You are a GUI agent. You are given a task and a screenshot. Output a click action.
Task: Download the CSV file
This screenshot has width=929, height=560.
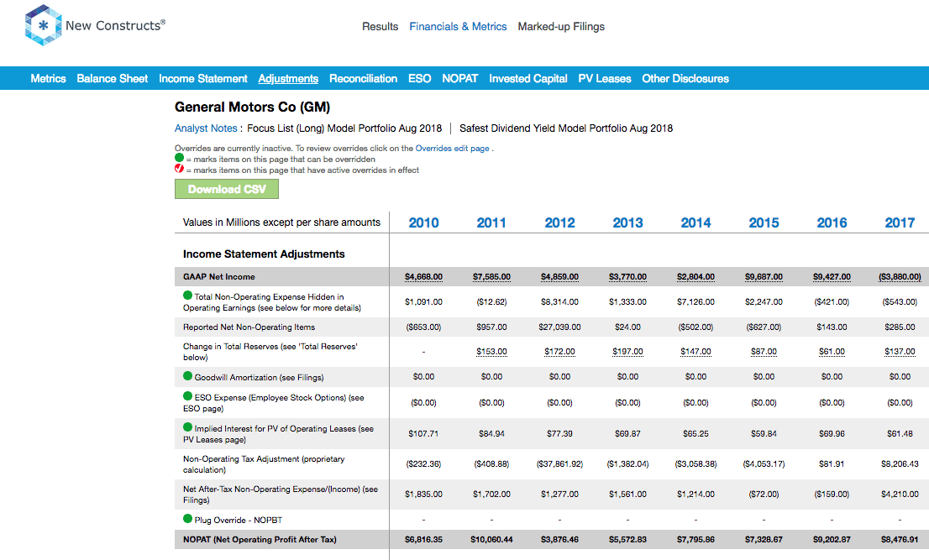coord(226,189)
